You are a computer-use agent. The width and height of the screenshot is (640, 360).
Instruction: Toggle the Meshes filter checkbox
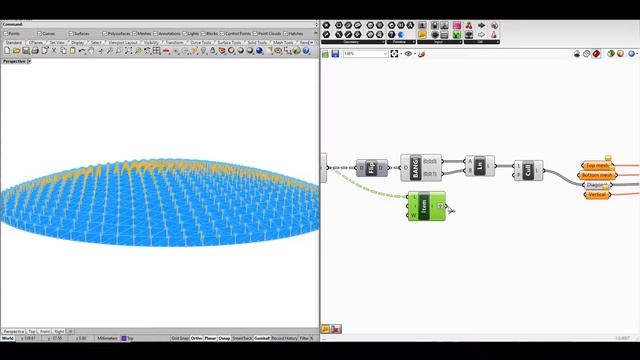(x=134, y=33)
